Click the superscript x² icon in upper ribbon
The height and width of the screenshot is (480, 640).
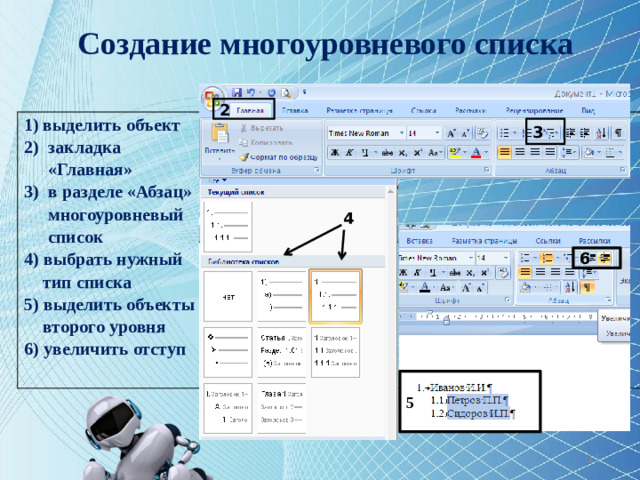(417, 153)
